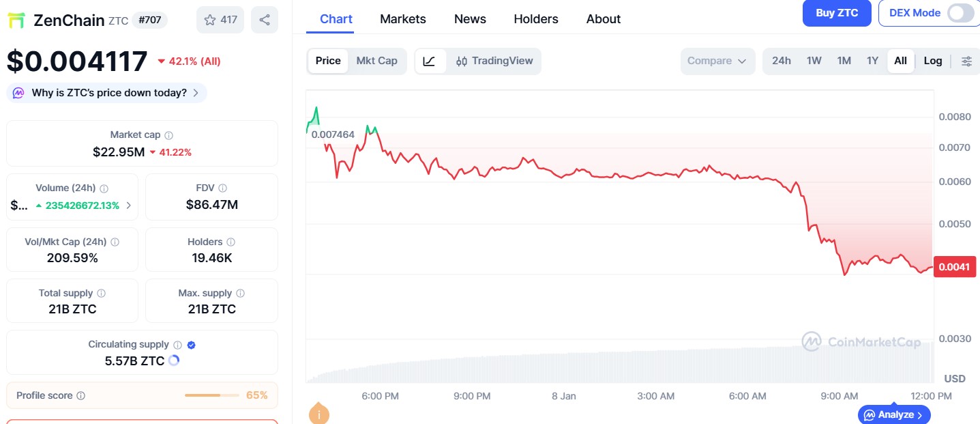Switch to the Markets tab
Screen dimensions: 980x424
click(x=402, y=19)
